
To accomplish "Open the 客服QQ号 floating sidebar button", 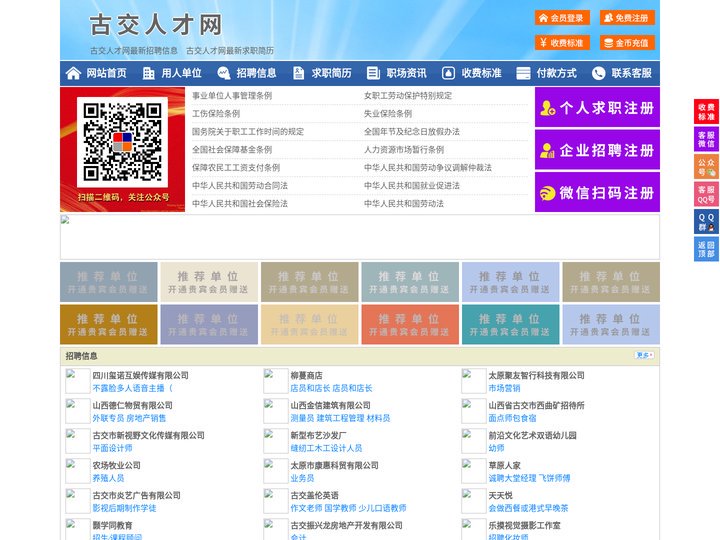I will coord(706,194).
